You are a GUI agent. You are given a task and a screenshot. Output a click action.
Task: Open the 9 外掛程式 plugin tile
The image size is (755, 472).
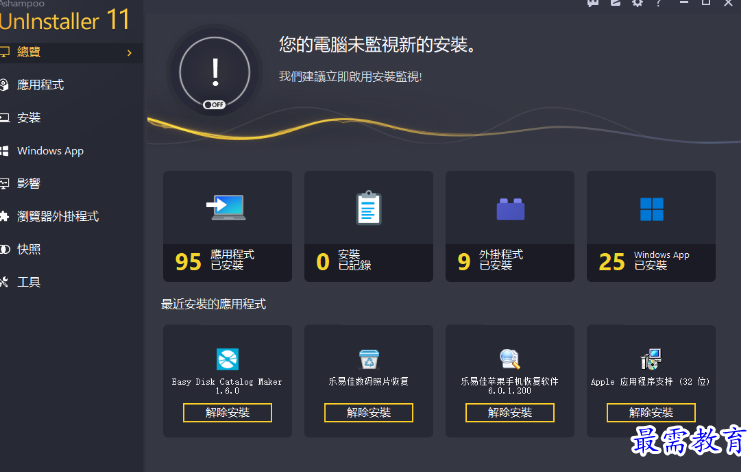point(510,227)
